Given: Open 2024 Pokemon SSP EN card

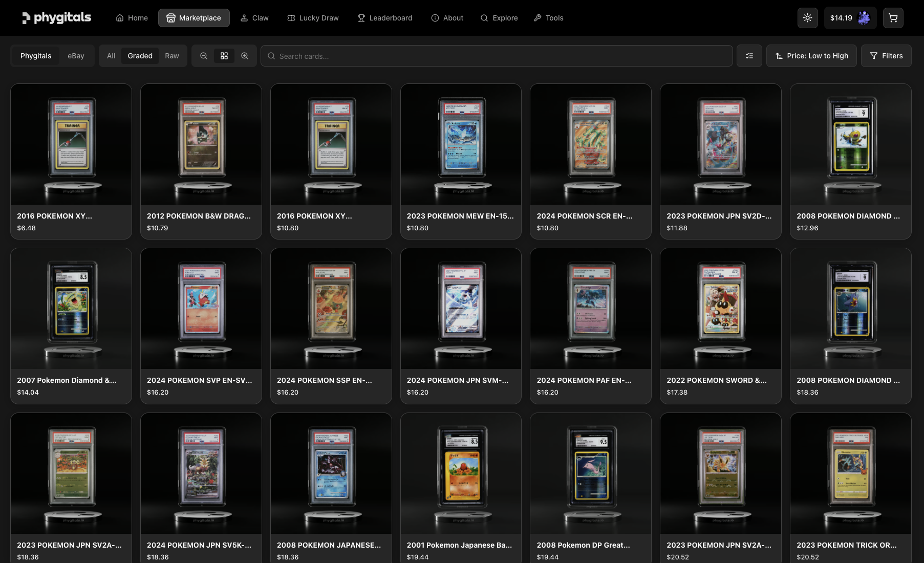Looking at the screenshot, I should pos(331,326).
